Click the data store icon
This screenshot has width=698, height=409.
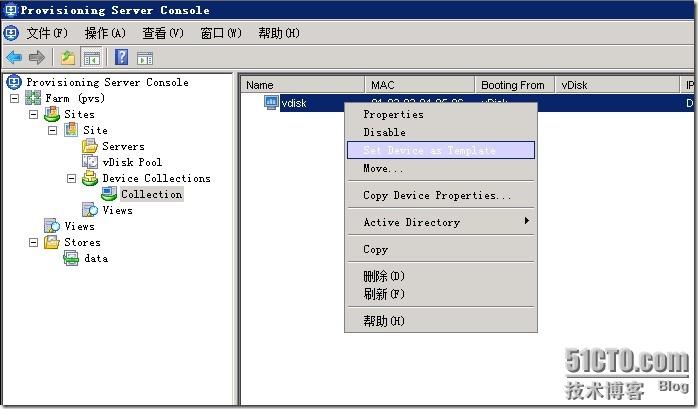(71, 258)
